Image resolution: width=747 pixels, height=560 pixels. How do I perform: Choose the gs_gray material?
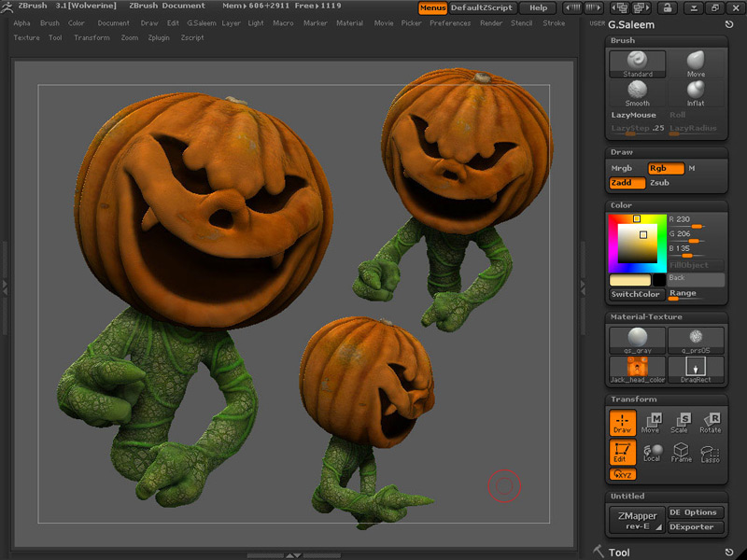tap(637, 341)
